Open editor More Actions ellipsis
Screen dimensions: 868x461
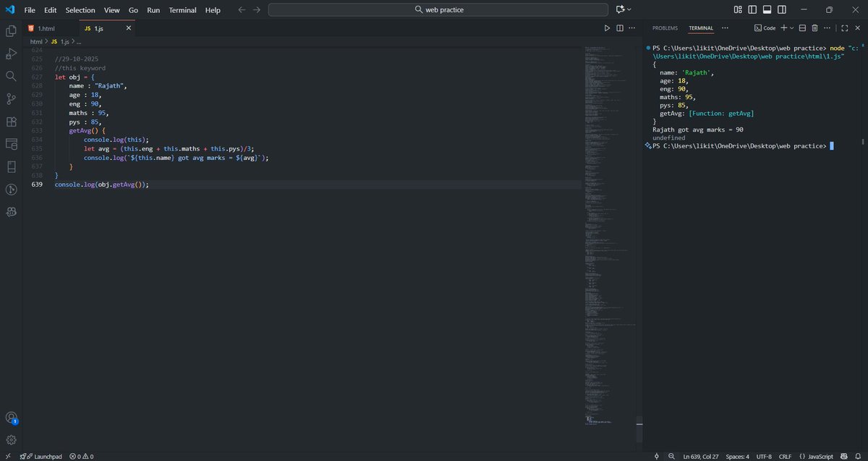[633, 28]
